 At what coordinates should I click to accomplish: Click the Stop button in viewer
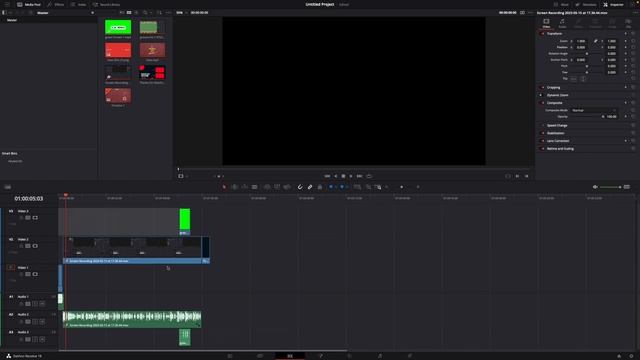point(343,176)
